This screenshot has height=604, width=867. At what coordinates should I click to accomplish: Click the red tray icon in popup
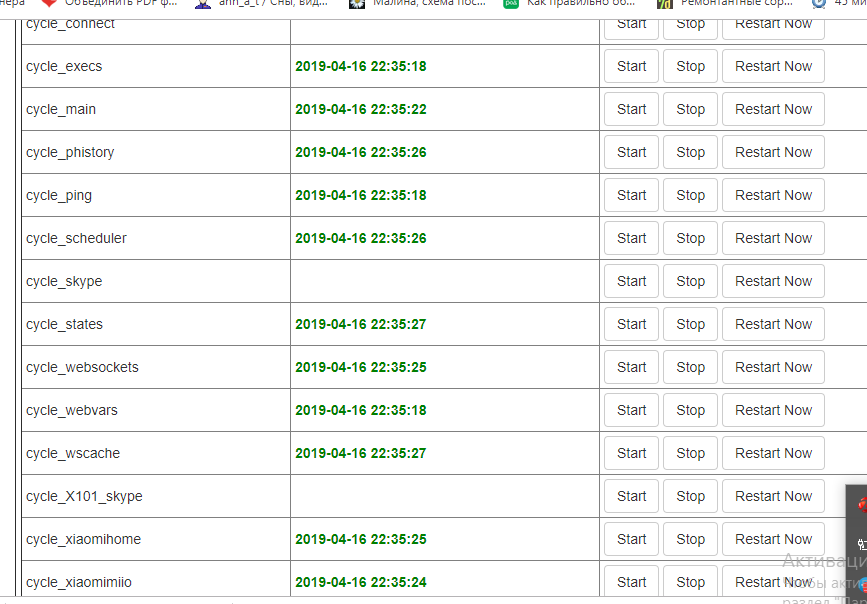tap(861, 505)
